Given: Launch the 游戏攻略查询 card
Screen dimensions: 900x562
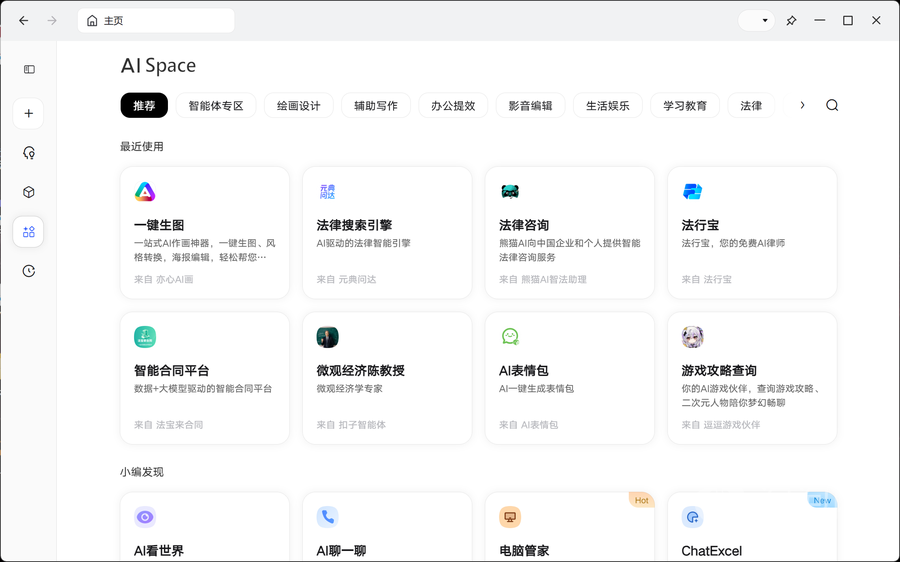Looking at the screenshot, I should coord(752,378).
